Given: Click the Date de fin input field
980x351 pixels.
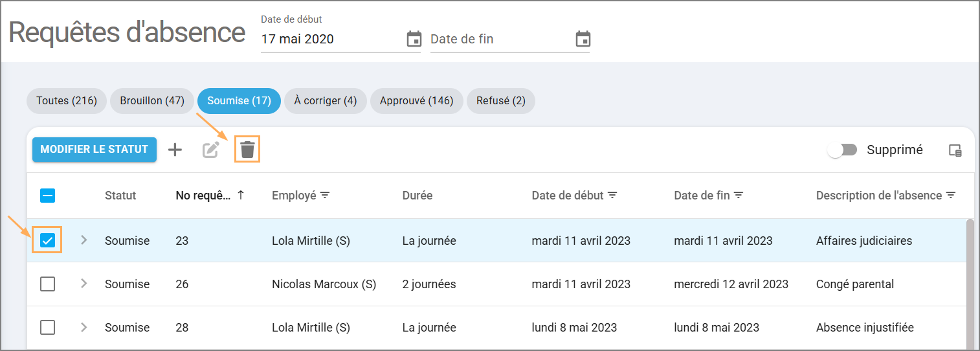Looking at the screenshot, I should 498,39.
